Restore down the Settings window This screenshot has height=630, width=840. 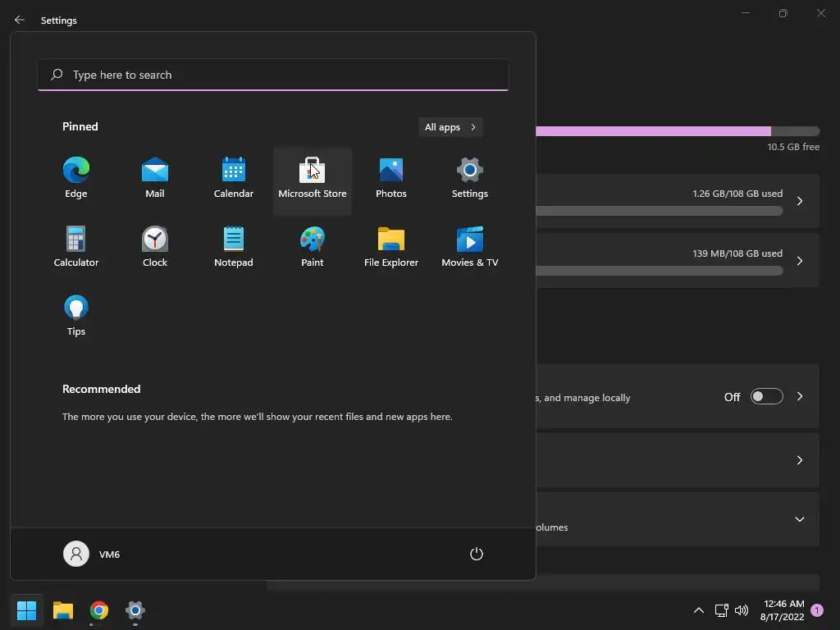click(783, 13)
